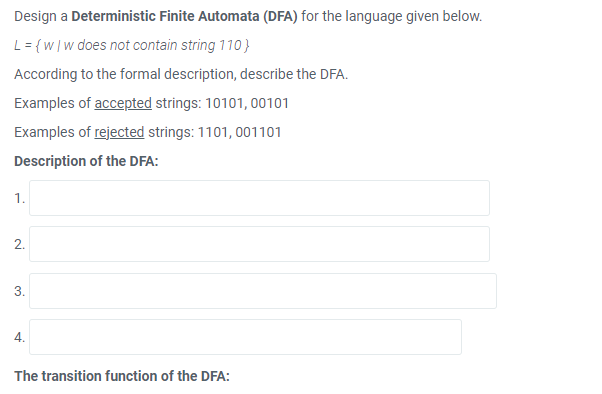
Task: Click the list number 2. label
Action: tap(20, 245)
